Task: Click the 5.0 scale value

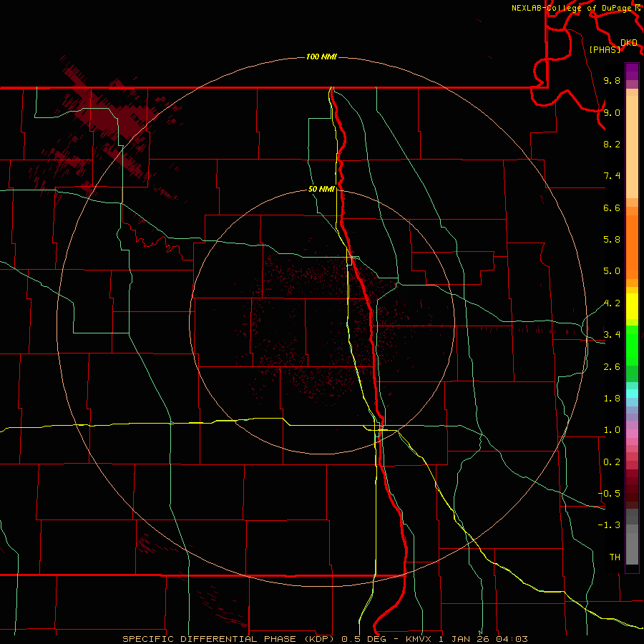Action: pos(612,271)
